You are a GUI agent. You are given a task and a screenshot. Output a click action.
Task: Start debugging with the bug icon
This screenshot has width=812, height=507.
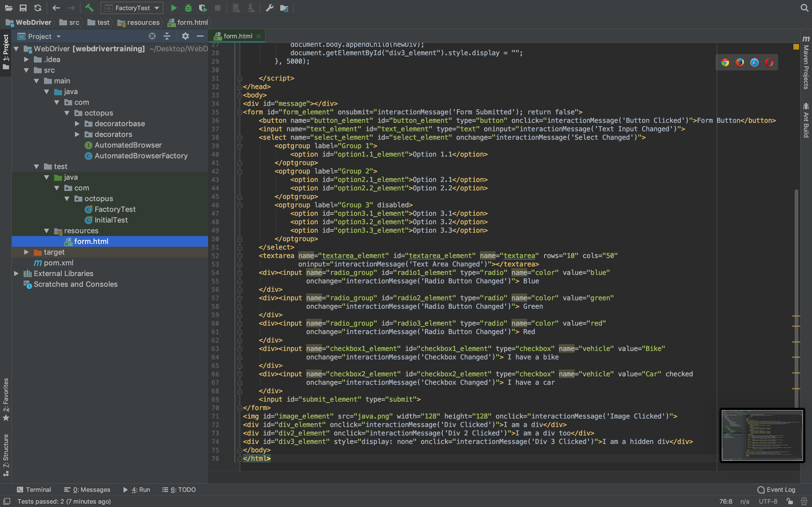188,8
